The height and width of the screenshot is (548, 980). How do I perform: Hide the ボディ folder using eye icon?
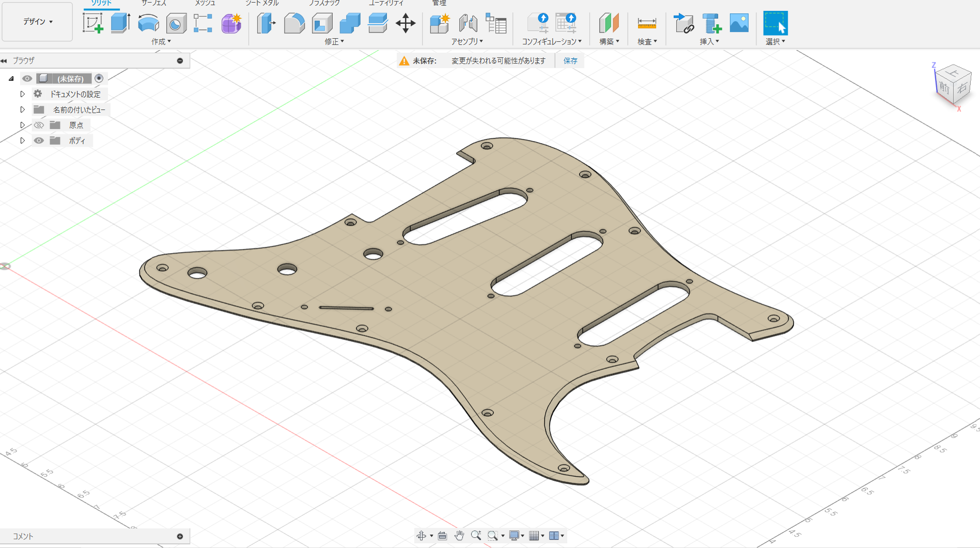39,140
